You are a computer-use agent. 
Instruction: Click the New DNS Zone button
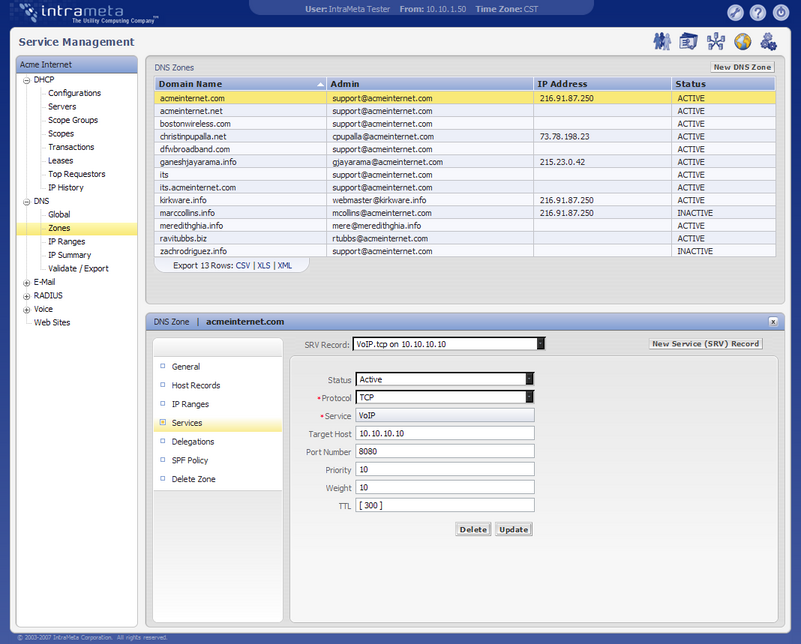(742, 67)
